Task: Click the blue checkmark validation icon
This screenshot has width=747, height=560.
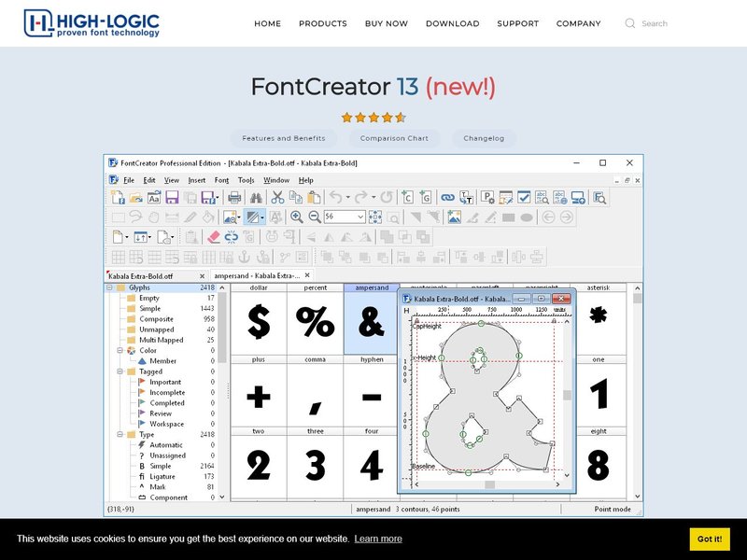Action: [x=524, y=197]
